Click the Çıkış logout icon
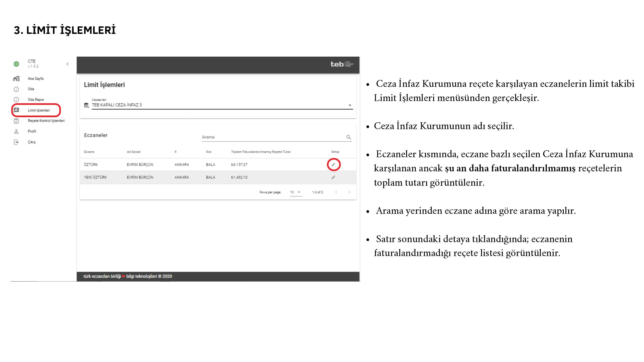This screenshot has height=362, width=644. pos(16,142)
